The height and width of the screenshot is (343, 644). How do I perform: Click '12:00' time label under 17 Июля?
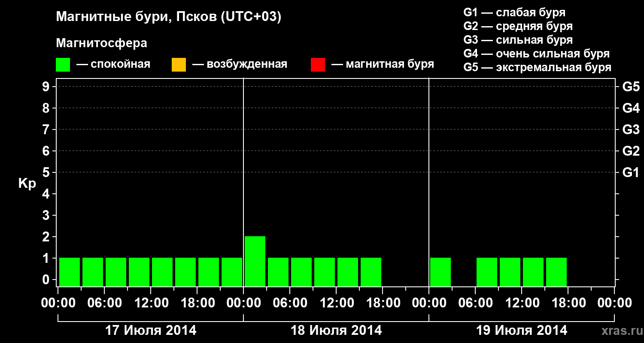pyautogui.click(x=151, y=303)
